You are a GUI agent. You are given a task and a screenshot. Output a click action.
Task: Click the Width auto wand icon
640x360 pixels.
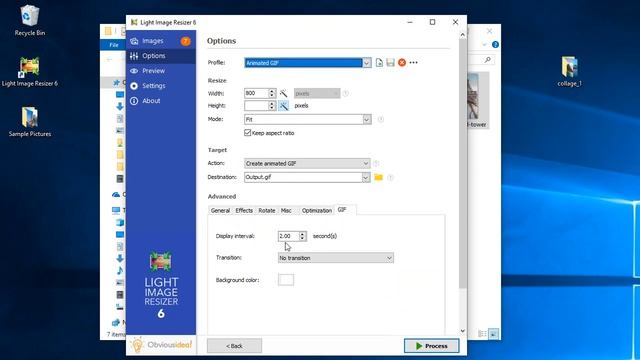[x=283, y=93]
